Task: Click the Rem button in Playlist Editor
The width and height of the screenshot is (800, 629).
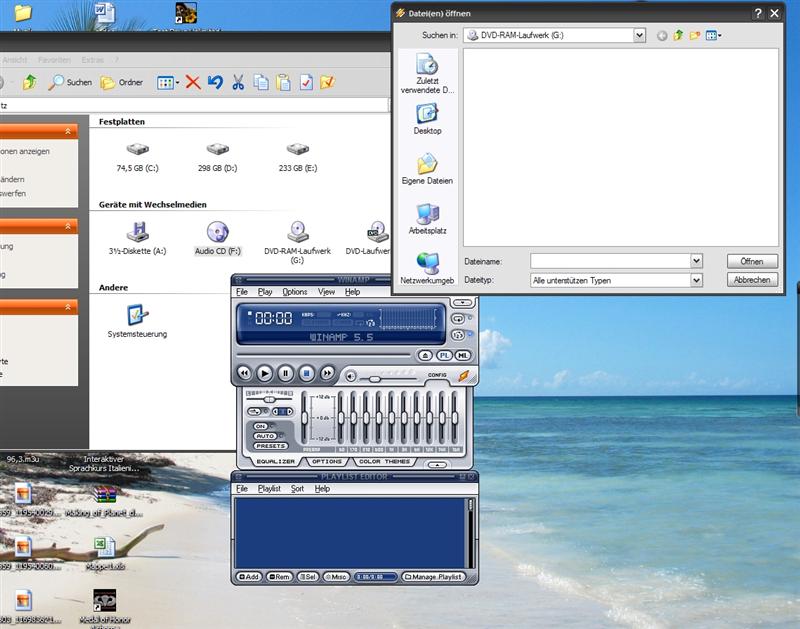Action: click(x=280, y=577)
